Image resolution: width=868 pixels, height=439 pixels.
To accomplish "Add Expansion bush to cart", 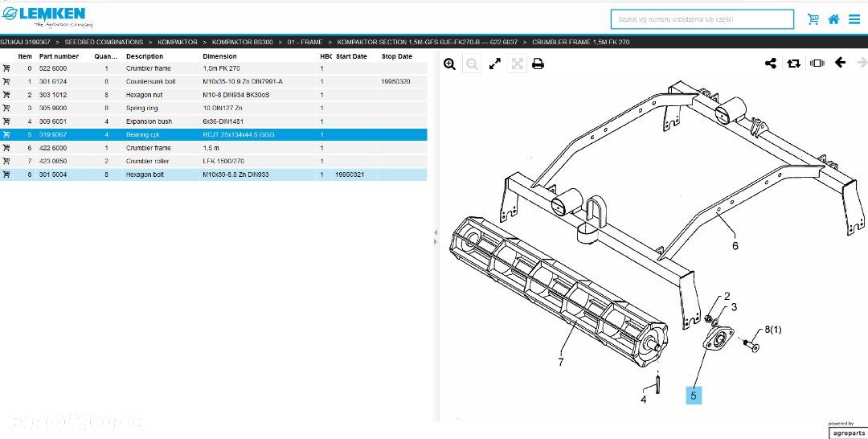I will point(6,121).
